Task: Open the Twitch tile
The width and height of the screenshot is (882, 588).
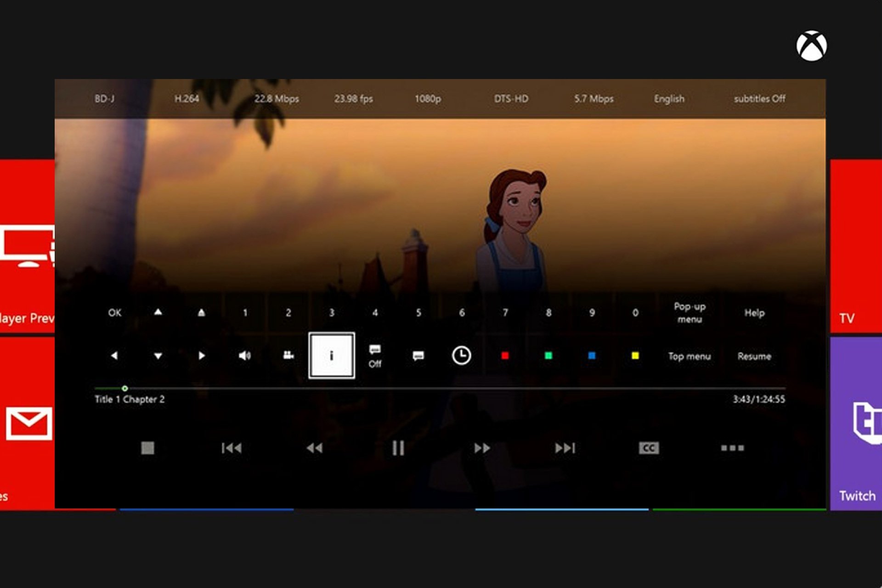Action: (856, 424)
